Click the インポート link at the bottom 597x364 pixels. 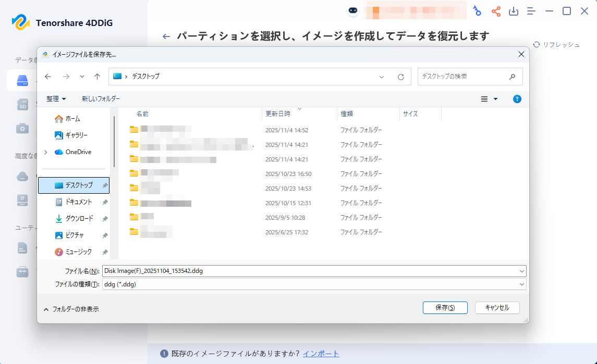(322, 354)
